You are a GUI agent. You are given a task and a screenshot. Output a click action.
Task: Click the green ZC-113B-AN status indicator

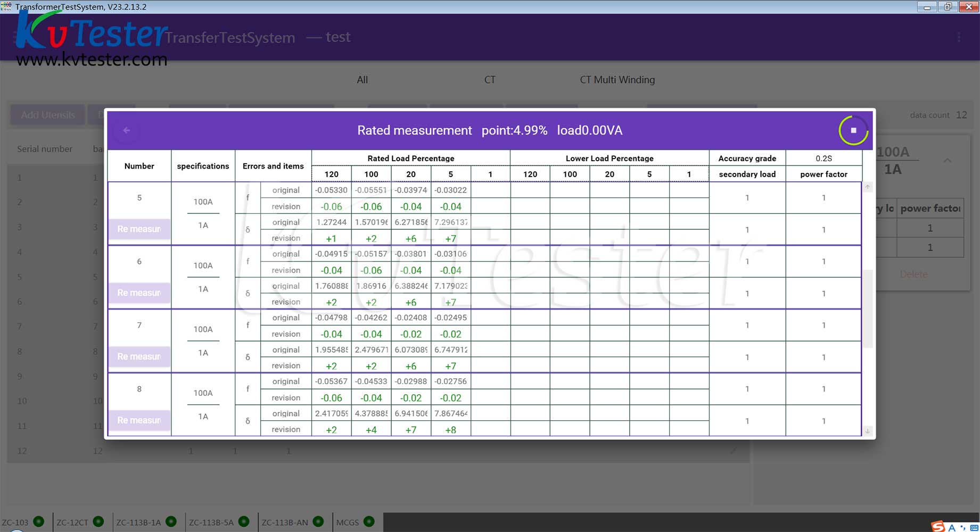(318, 521)
